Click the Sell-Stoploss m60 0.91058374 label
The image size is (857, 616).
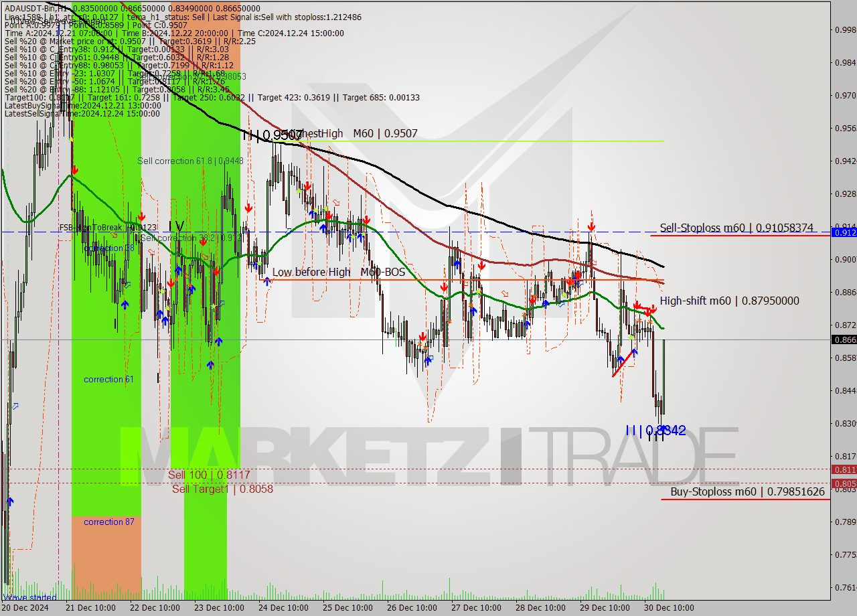coord(736,228)
